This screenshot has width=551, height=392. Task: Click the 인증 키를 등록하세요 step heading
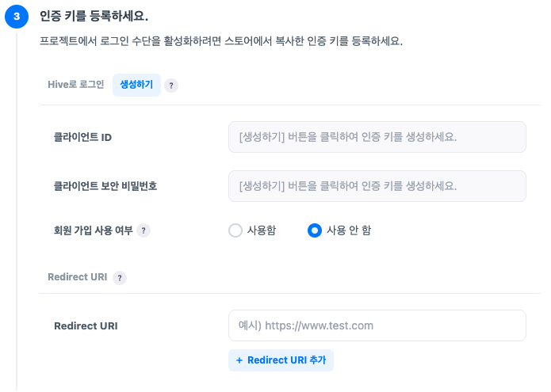coord(94,16)
